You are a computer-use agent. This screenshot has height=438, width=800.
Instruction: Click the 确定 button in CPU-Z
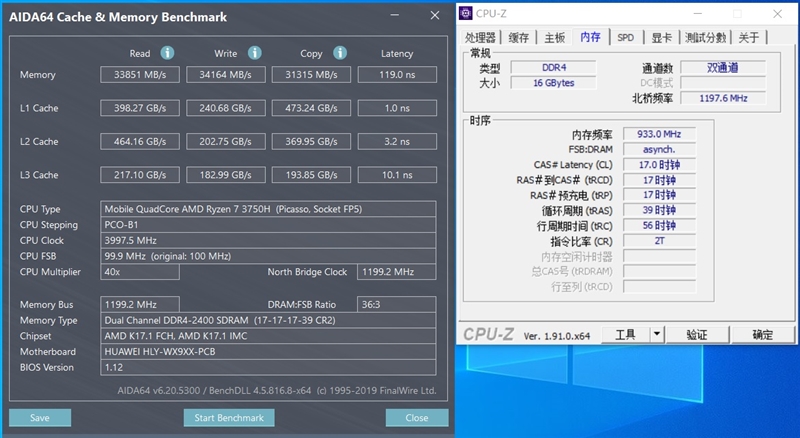point(763,334)
